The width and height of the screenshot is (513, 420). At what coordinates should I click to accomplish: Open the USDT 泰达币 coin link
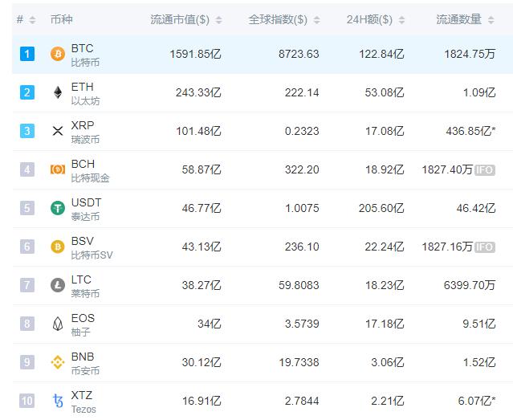pos(86,209)
